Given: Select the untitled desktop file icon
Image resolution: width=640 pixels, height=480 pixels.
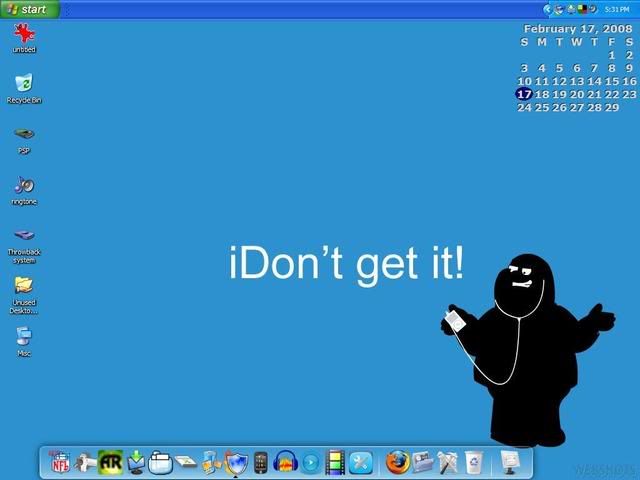Looking at the screenshot, I should pyautogui.click(x=24, y=34).
